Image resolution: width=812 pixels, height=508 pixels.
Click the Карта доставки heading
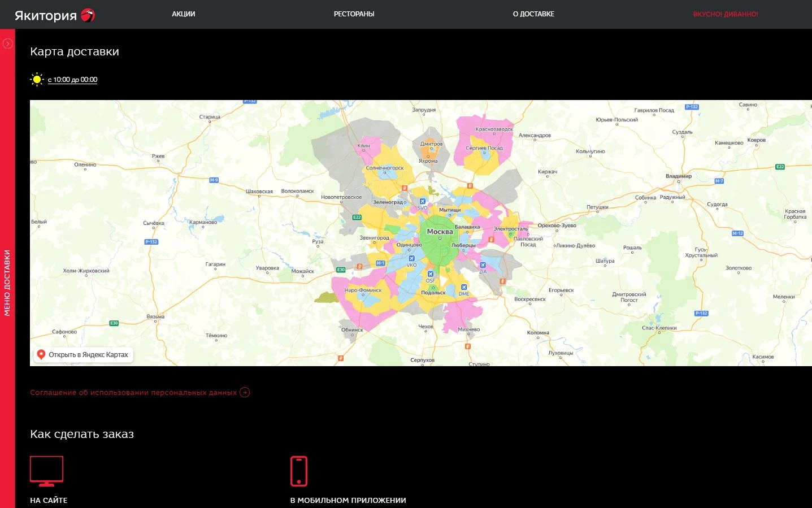pyautogui.click(x=75, y=51)
